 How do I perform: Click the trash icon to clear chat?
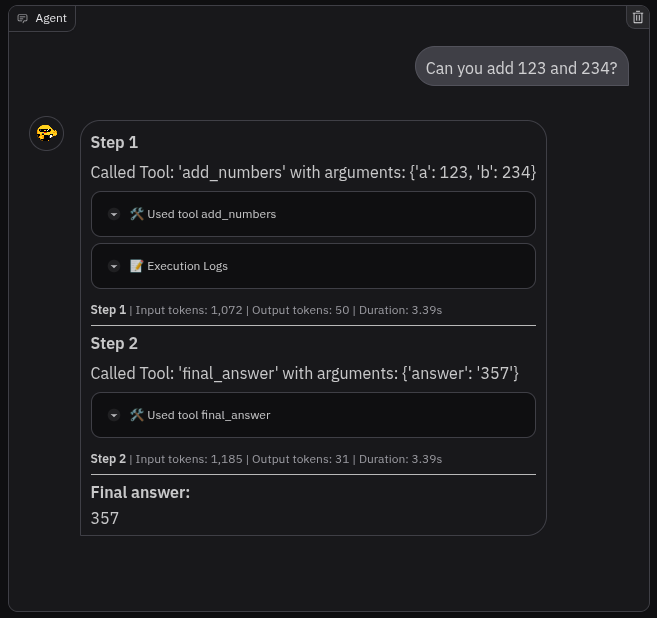pos(638,18)
